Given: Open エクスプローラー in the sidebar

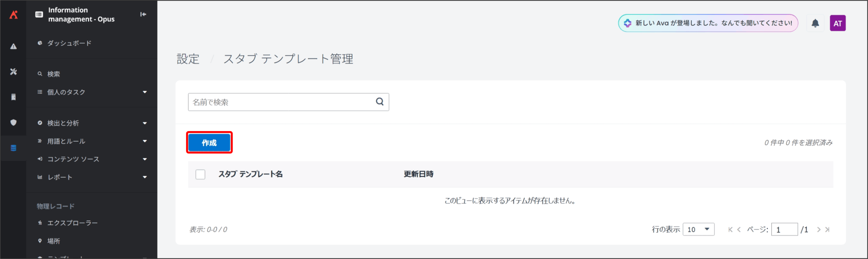Looking at the screenshot, I should (x=72, y=223).
